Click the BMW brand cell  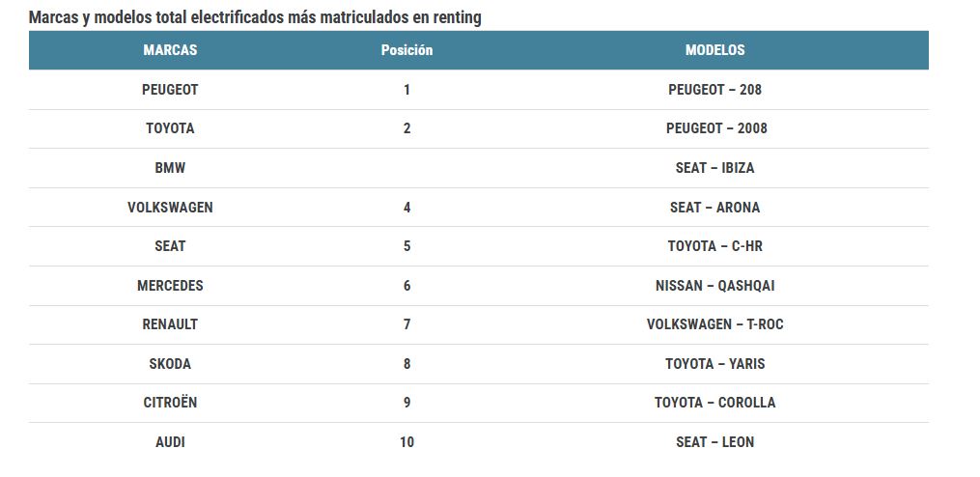170,168
